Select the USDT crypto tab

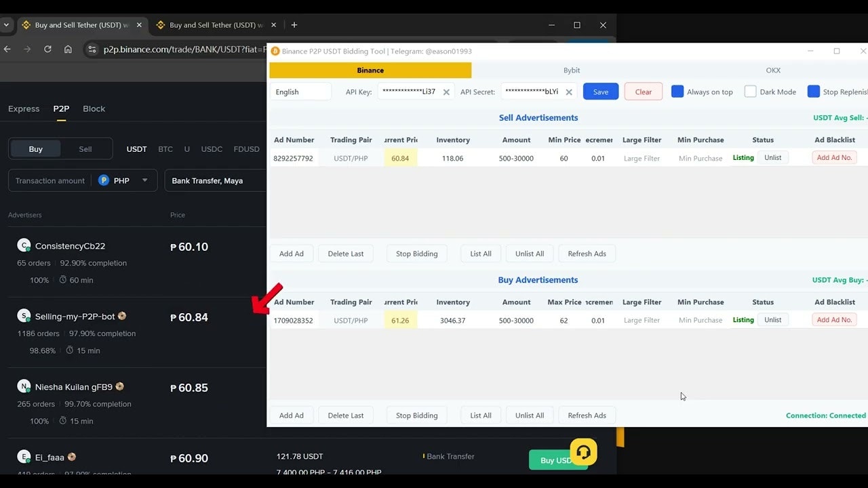pyautogui.click(x=136, y=149)
